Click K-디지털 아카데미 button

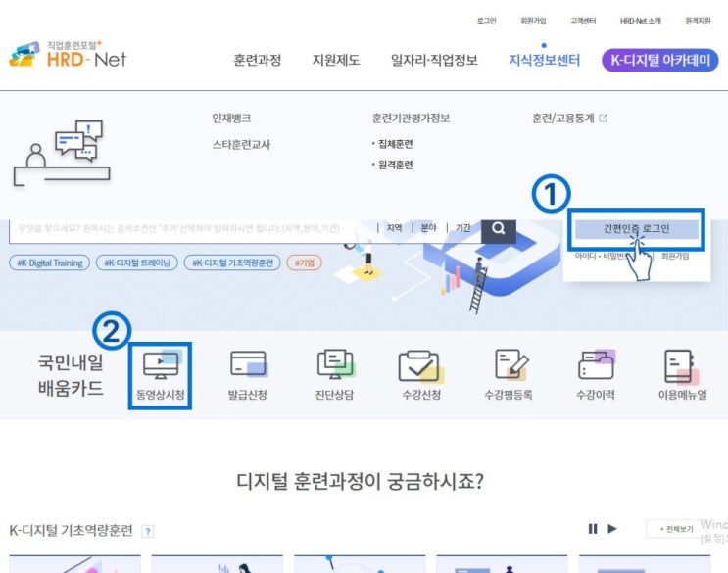point(659,61)
